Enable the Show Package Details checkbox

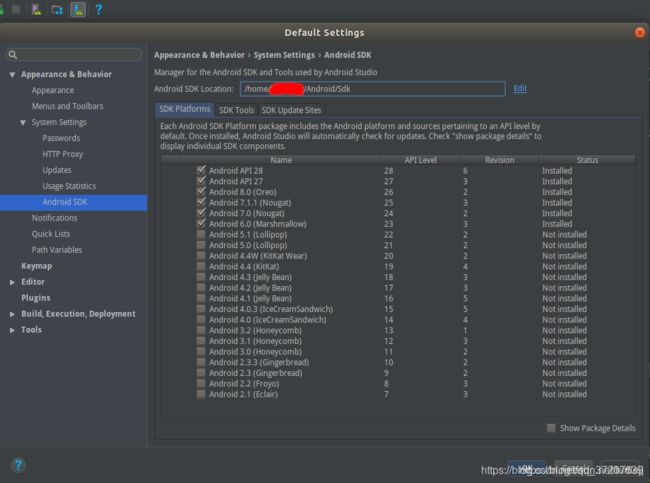(551, 428)
